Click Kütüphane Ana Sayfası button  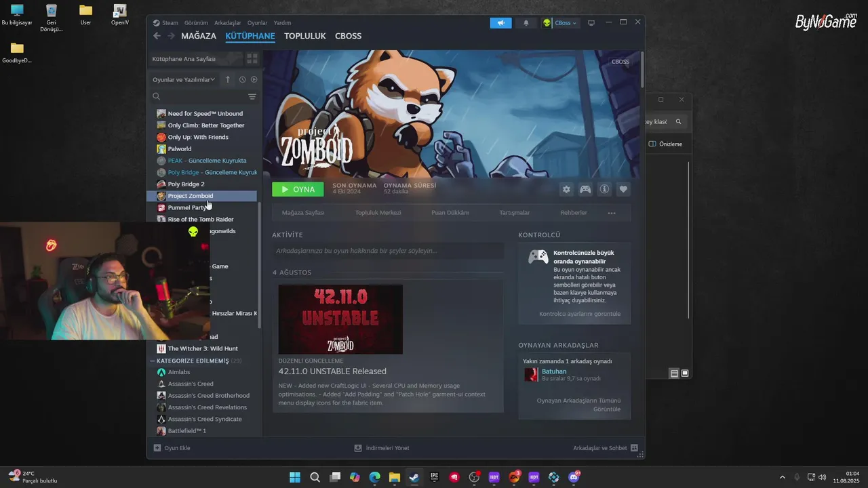pos(196,59)
